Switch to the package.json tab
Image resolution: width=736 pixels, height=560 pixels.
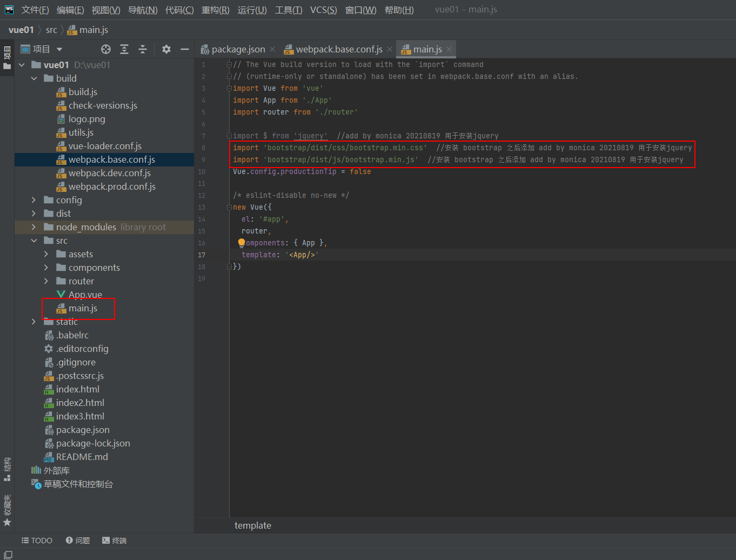(x=238, y=49)
